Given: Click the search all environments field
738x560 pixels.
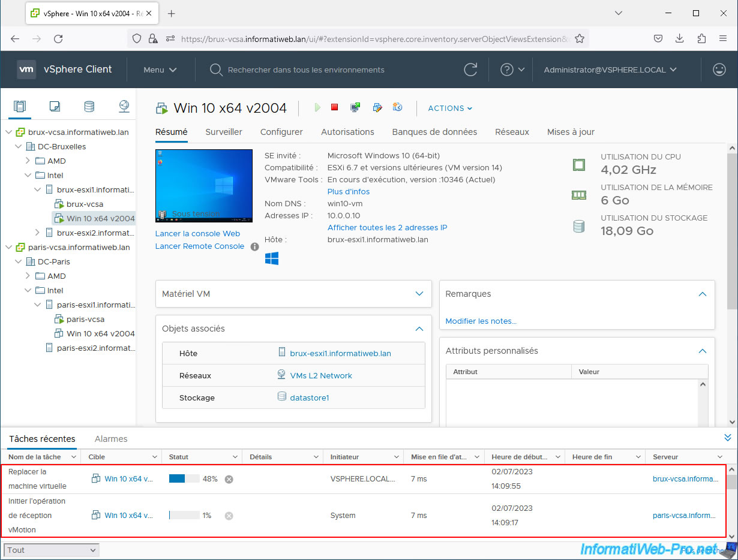Looking at the screenshot, I should [x=306, y=70].
